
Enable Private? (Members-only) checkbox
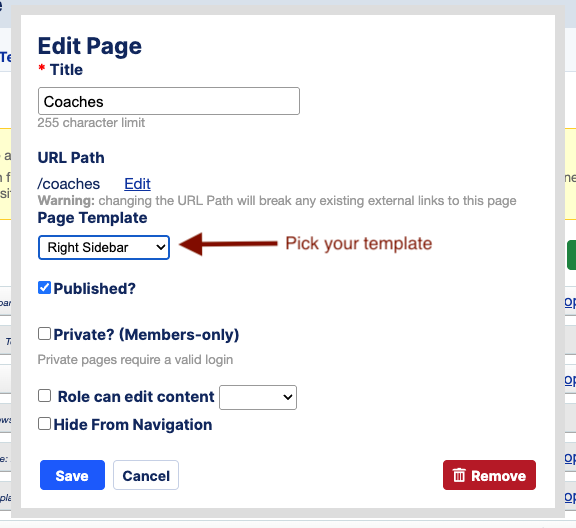click(x=44, y=334)
